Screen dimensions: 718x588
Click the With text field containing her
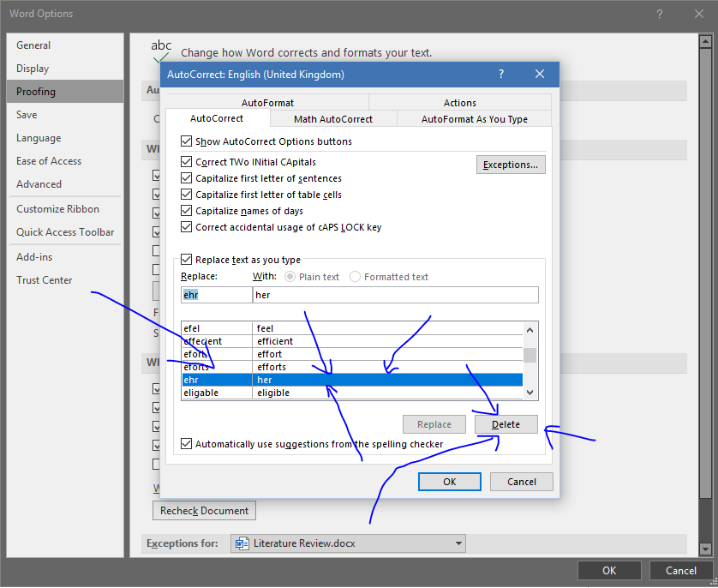point(396,295)
